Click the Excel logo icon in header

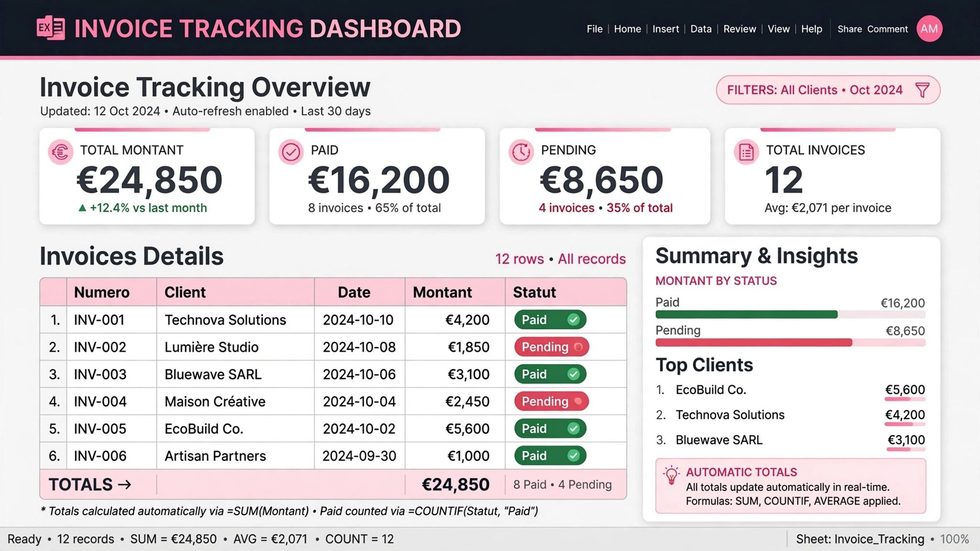click(51, 28)
